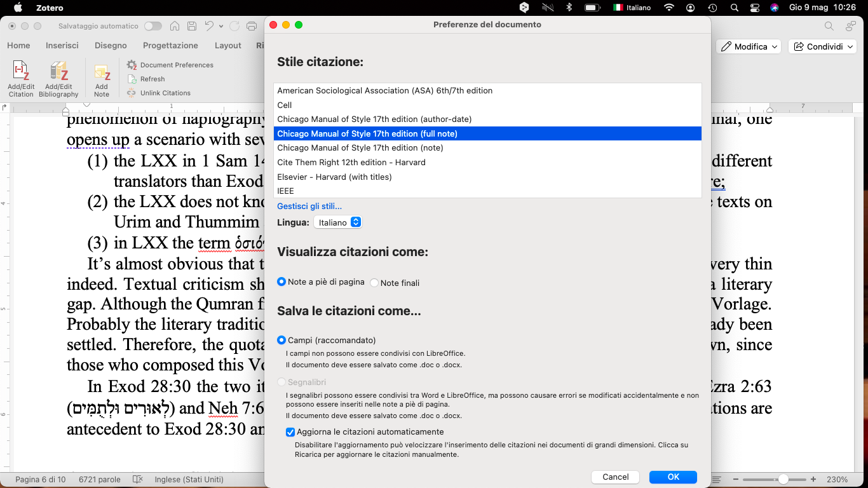Switch to the Home ribbon tab

(18, 45)
